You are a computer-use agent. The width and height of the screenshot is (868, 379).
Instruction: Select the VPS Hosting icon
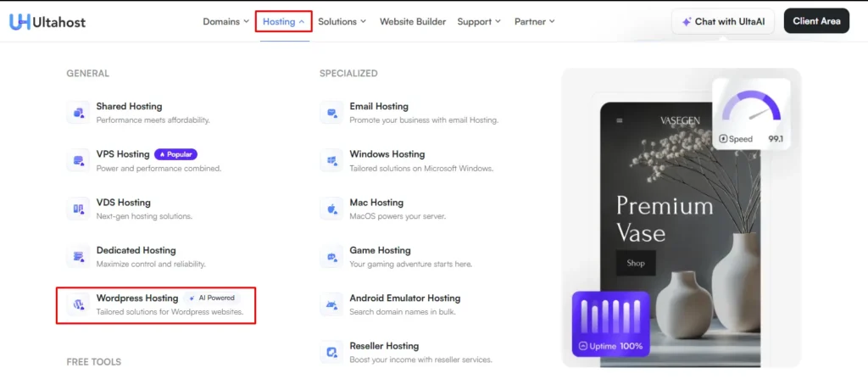tap(78, 160)
